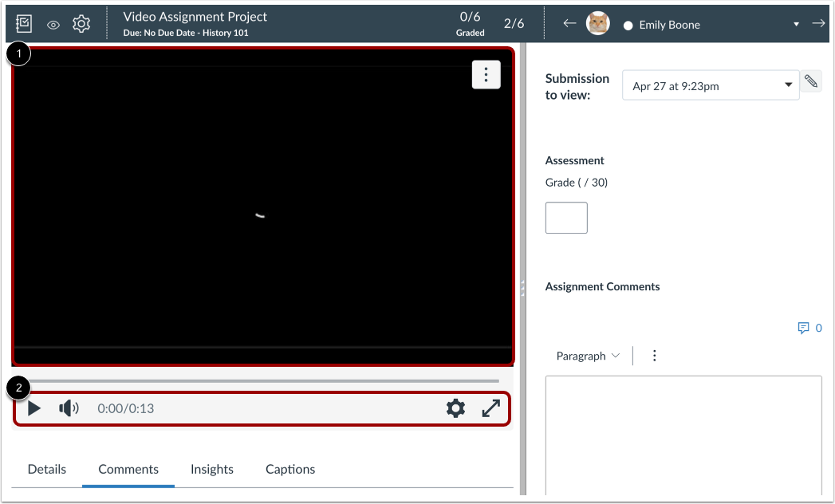Click Emily Boone's cat avatar

(598, 23)
